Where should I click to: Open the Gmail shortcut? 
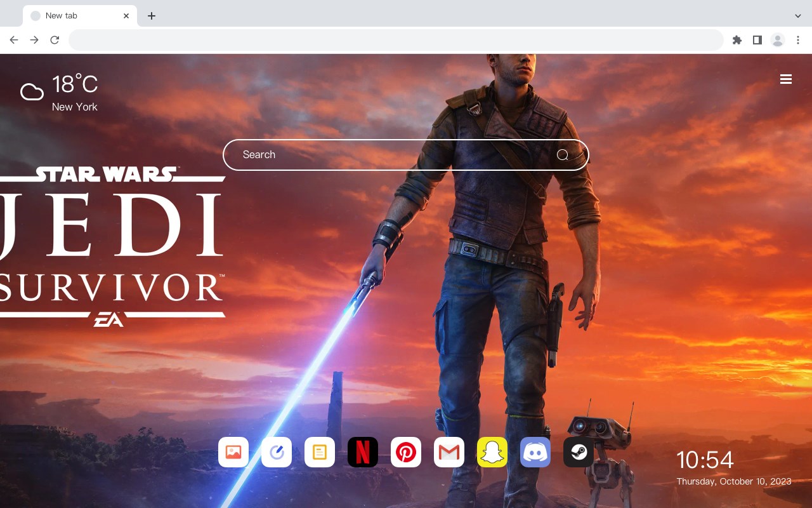(449, 452)
